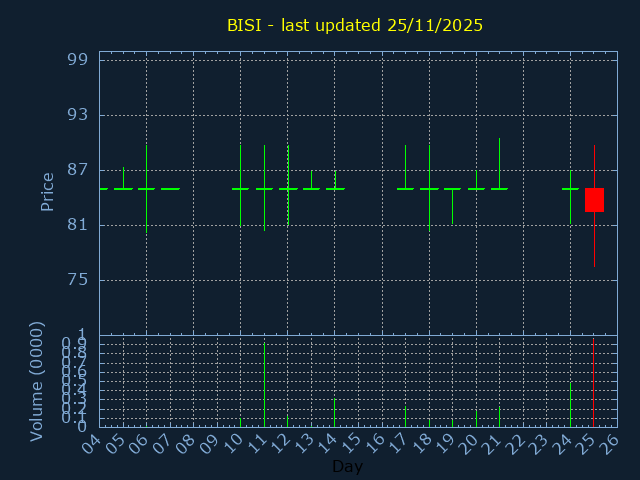Select the green volume bar on day 24
The height and width of the screenshot is (480, 640).
click(570, 405)
